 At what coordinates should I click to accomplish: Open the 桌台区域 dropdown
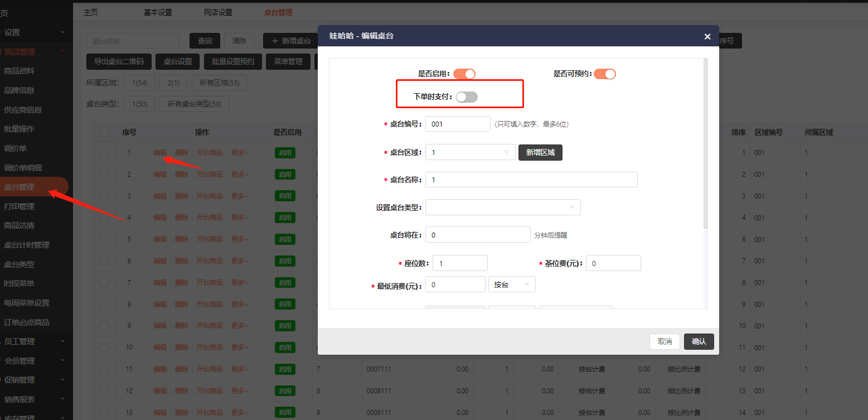pos(470,152)
